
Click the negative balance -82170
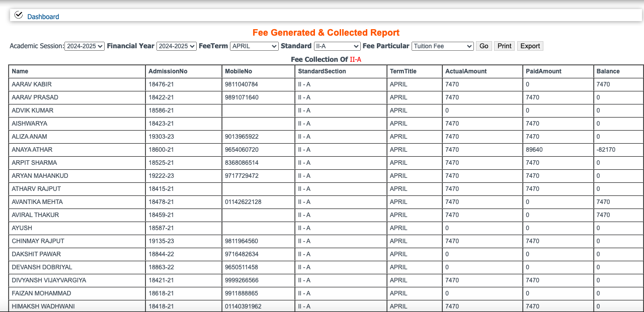606,150
